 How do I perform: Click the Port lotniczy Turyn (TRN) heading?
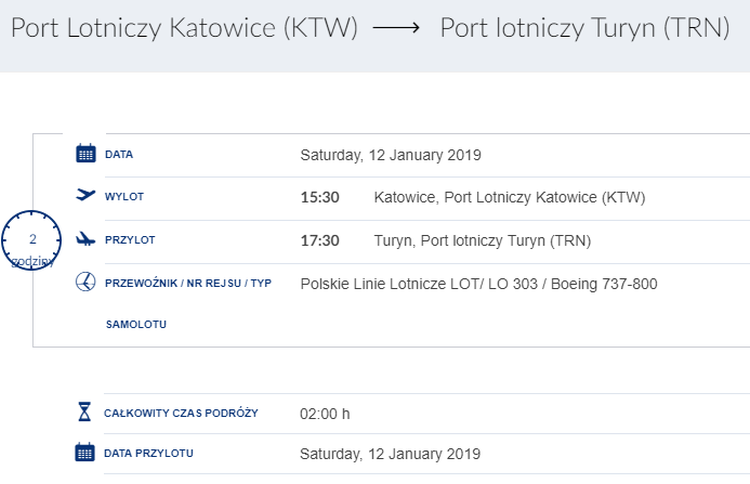[585, 28]
